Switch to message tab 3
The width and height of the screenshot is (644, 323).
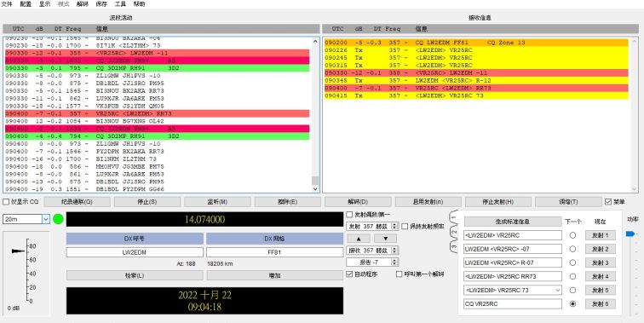(454, 247)
